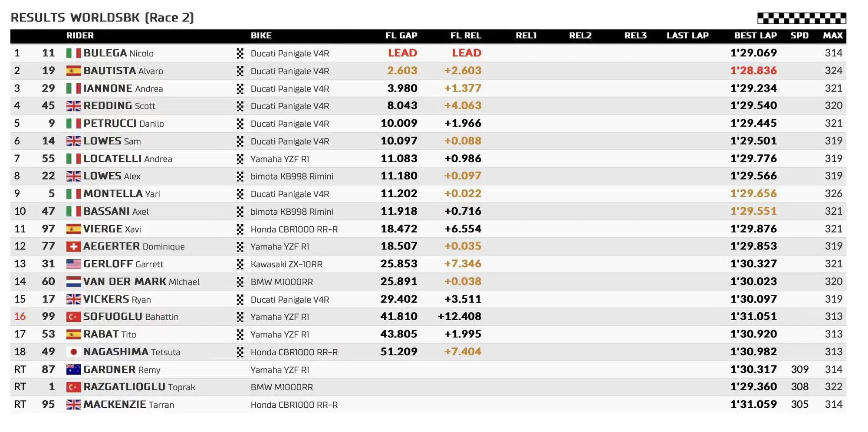
Task: Click the Swiss flag next to AEGERTER
Action: click(x=73, y=246)
